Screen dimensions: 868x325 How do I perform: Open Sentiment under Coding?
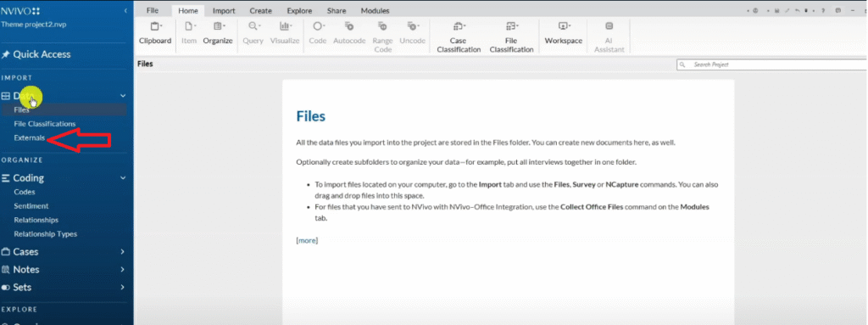pyautogui.click(x=31, y=205)
